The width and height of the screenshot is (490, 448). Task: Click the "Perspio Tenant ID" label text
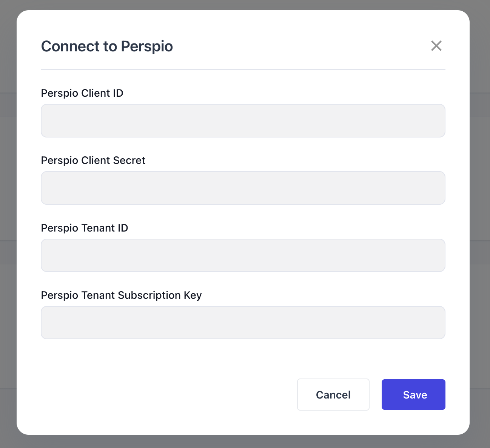(x=84, y=228)
